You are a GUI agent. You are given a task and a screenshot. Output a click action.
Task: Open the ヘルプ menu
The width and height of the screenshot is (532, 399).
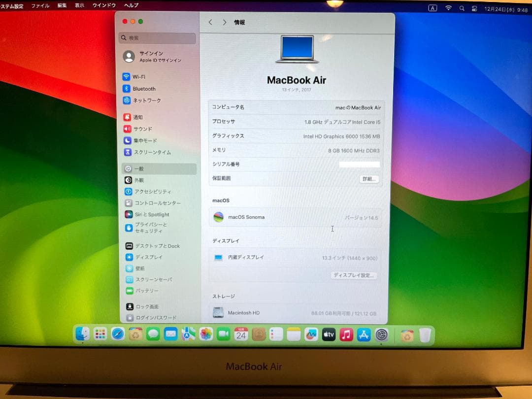coord(130,5)
